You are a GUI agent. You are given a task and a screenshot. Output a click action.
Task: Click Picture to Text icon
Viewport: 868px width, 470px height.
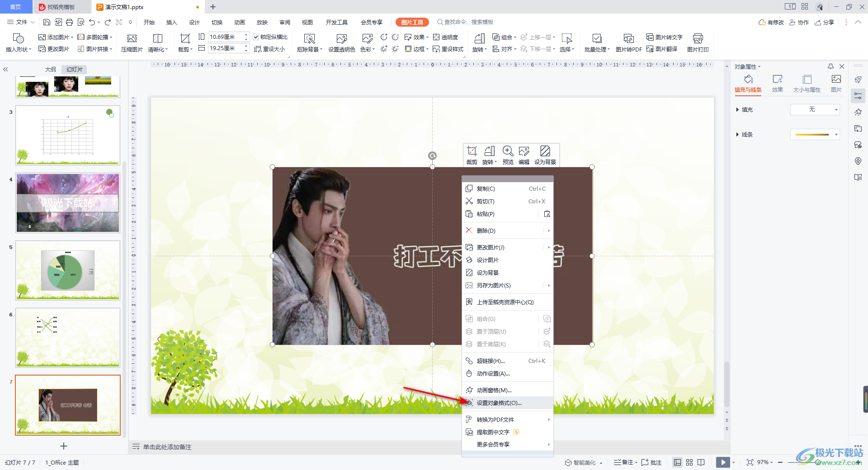[x=664, y=37]
